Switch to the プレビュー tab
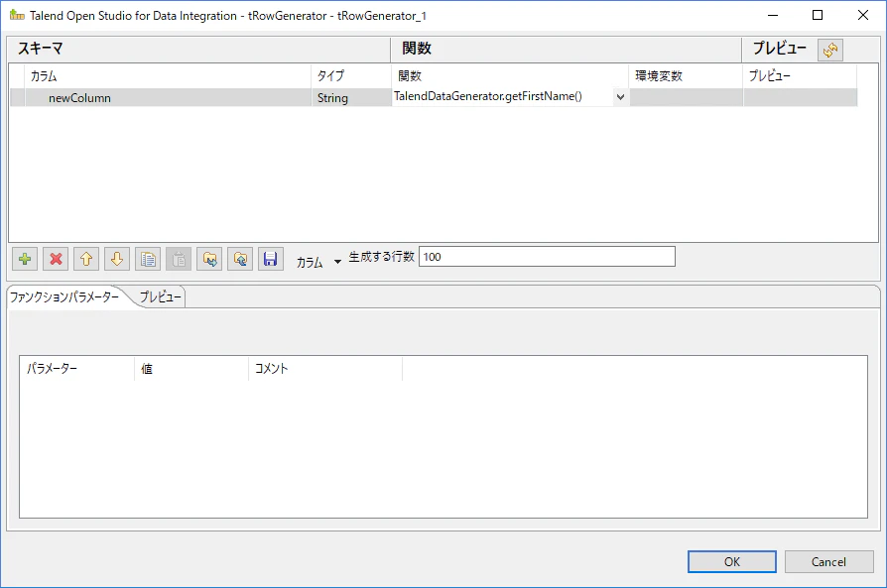The width and height of the screenshot is (887, 588). (x=161, y=296)
